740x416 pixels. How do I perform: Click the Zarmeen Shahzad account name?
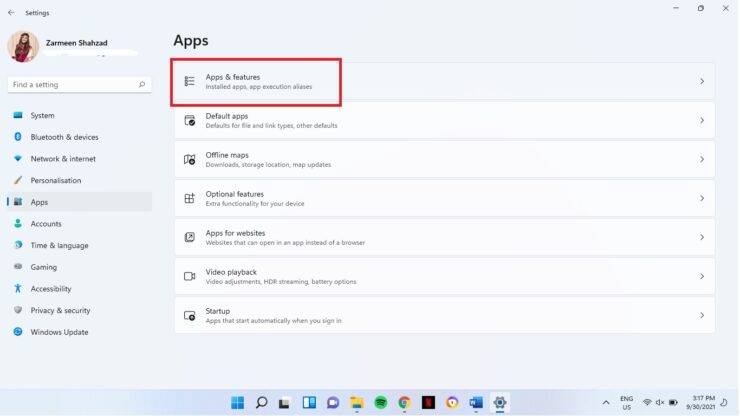[76, 42]
